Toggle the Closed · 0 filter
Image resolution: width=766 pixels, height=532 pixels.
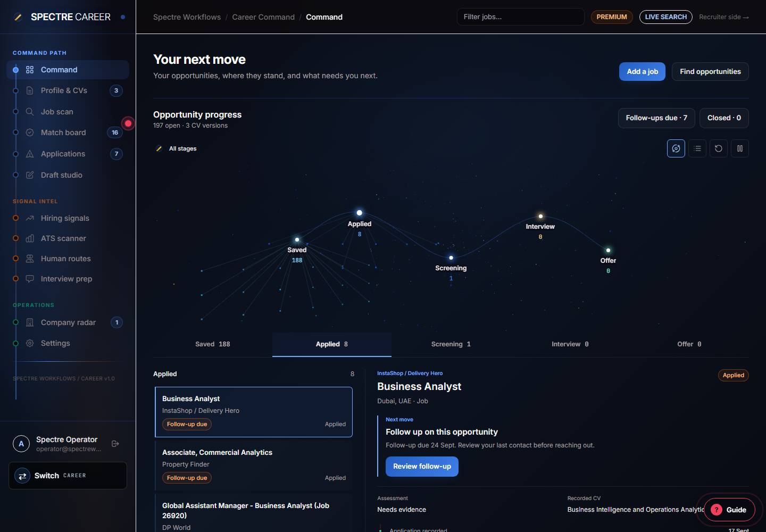pos(724,118)
